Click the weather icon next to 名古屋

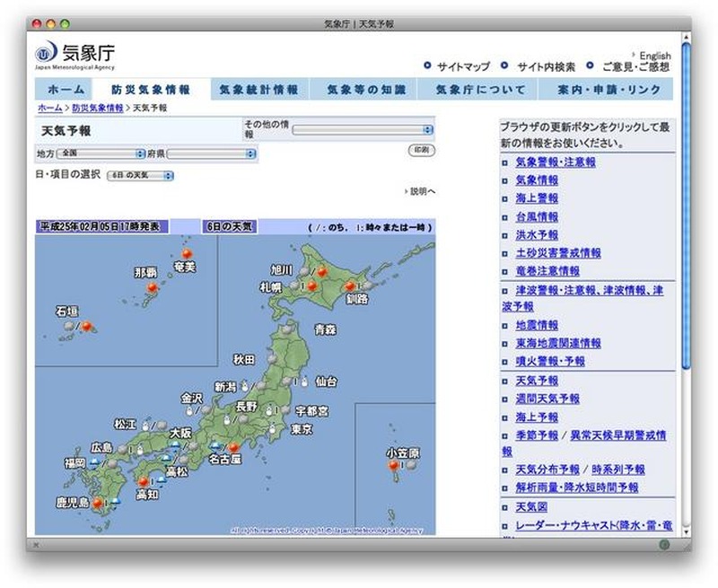coord(233,448)
